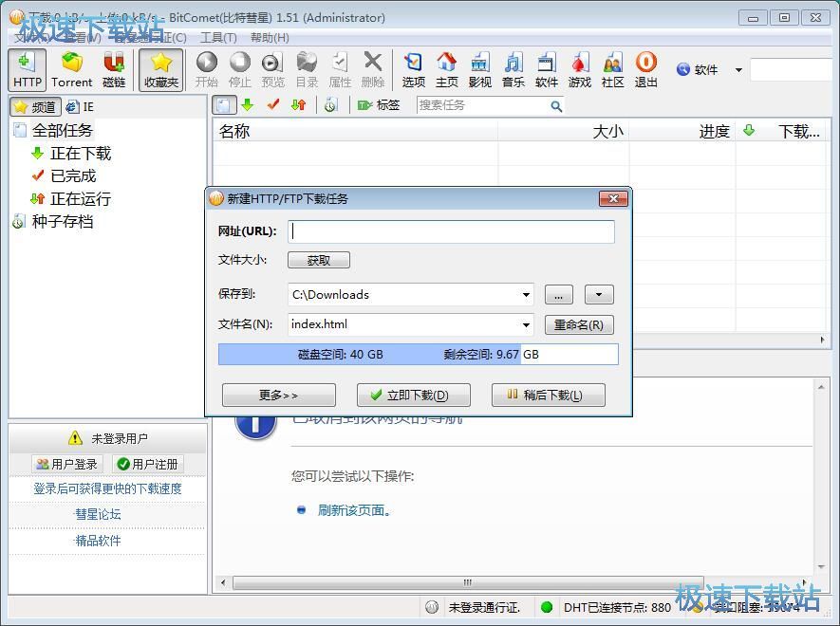This screenshot has height=626, width=840.
Task: Click the 网址(URL) input field
Action: tap(451, 231)
